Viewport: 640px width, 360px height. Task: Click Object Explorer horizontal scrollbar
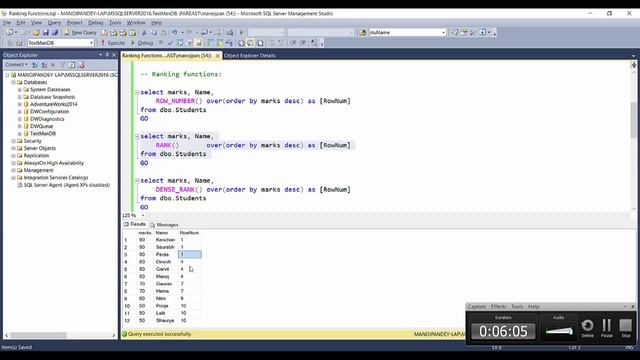[x=60, y=335]
